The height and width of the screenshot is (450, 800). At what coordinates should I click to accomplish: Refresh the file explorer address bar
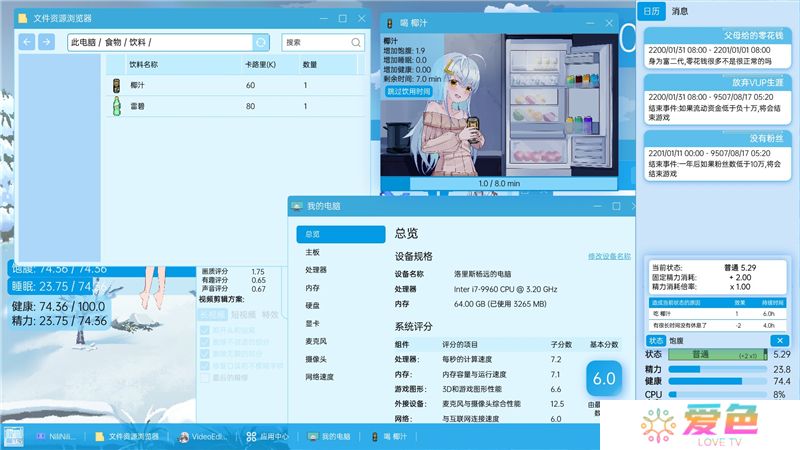pos(261,42)
